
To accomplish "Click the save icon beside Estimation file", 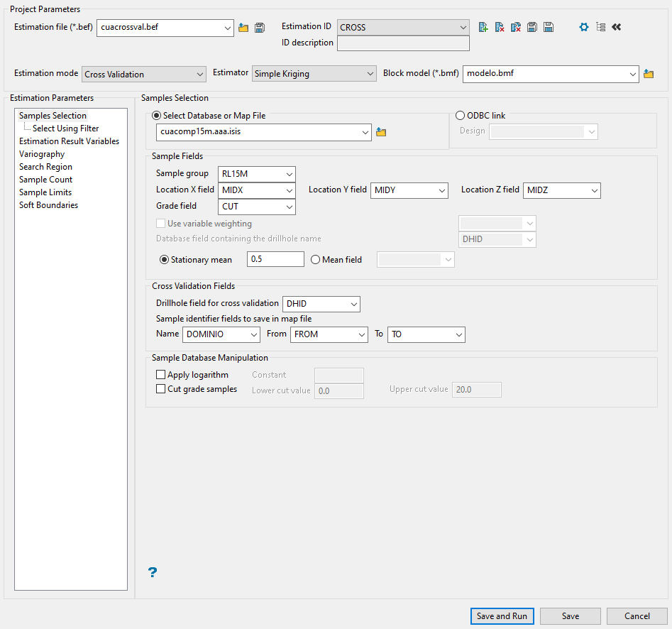I will coord(260,28).
